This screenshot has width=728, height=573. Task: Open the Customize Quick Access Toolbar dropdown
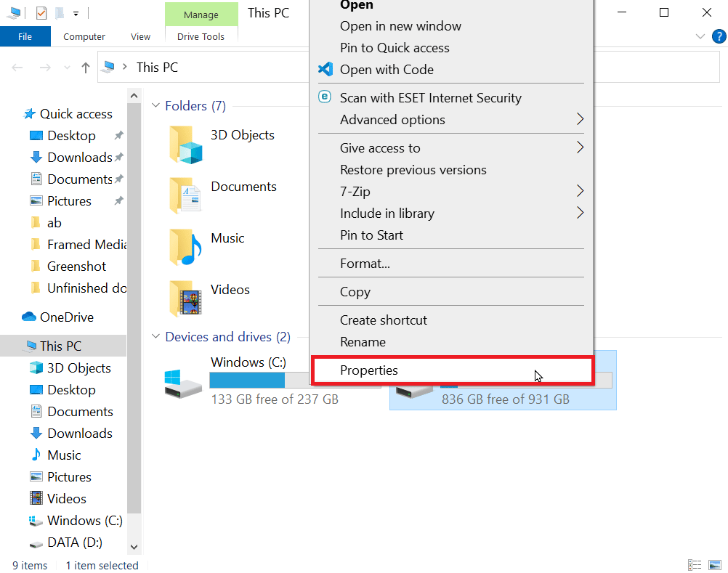tap(76, 14)
